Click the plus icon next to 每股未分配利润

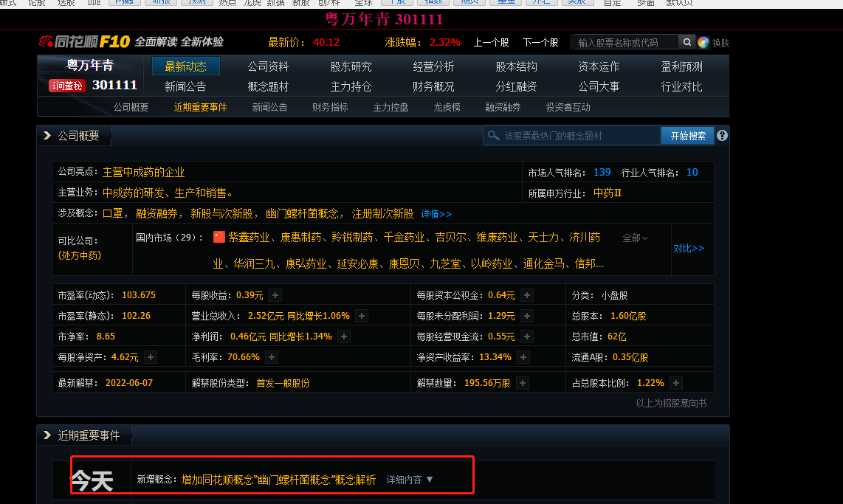pyautogui.click(x=527, y=315)
